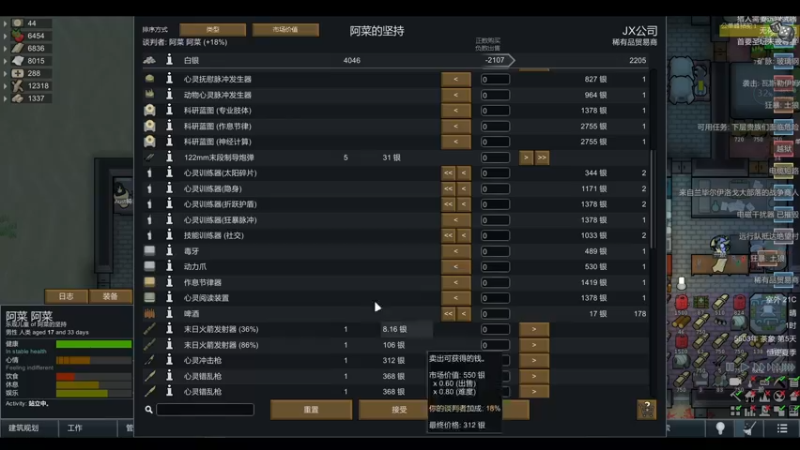Open info icon for 心灵阅读装置
This screenshot has width=800, height=450.
click(169, 298)
